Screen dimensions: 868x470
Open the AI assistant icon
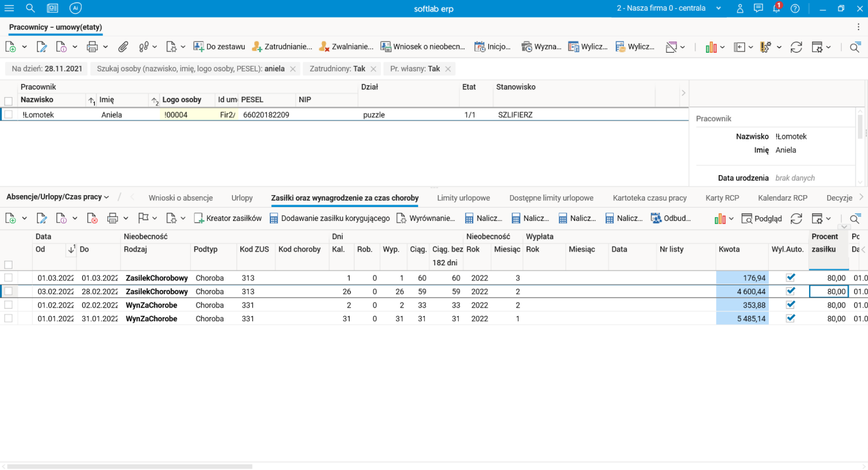point(75,9)
